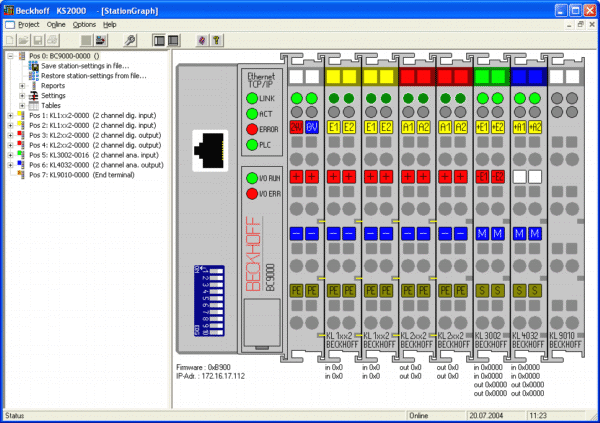Click the restore station-settings icon

click(x=34, y=76)
